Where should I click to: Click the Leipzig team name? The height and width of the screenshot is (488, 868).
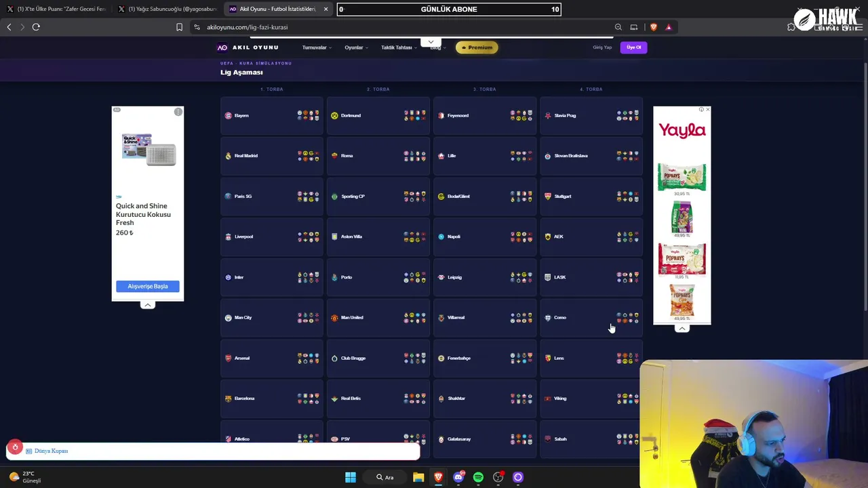click(454, 277)
